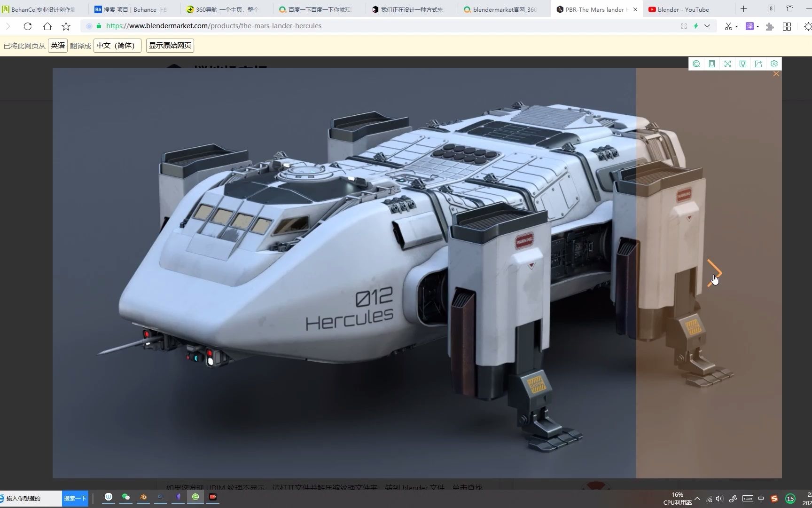This screenshot has height=508, width=812.
Task: Click the purple translate extension icon
Action: click(x=750, y=26)
